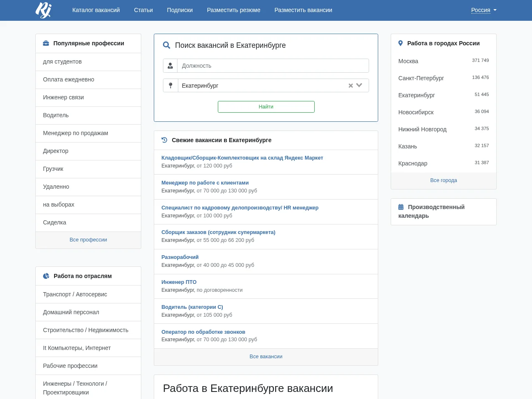532x399 pixels.
Task: Open Разместить вакансии in the header
Action: click(x=303, y=10)
